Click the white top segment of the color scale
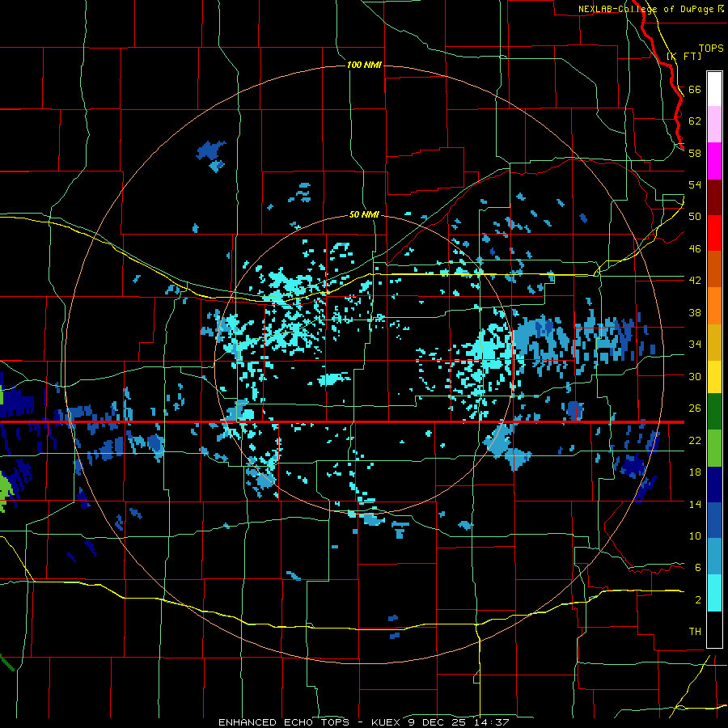 pos(714,89)
